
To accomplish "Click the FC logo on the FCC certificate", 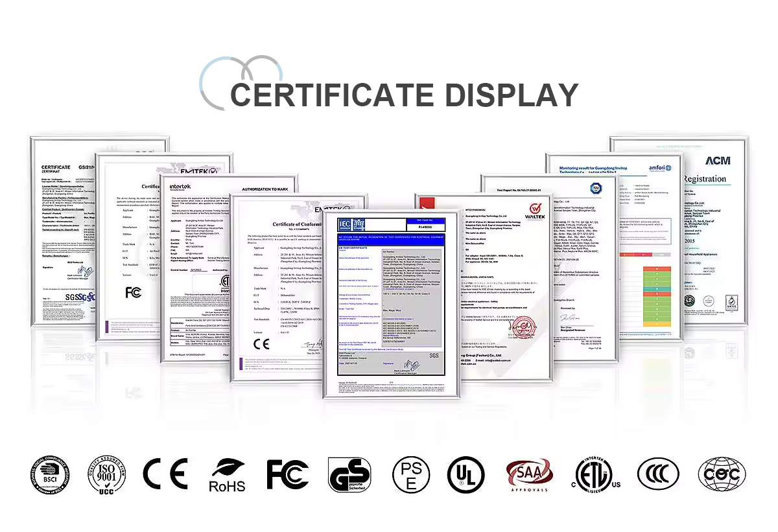I will pyautogui.click(x=134, y=292).
